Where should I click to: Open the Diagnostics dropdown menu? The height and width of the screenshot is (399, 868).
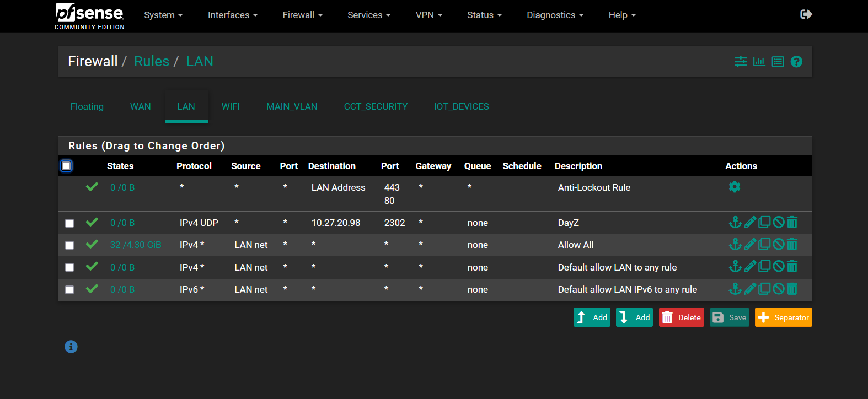tap(555, 15)
